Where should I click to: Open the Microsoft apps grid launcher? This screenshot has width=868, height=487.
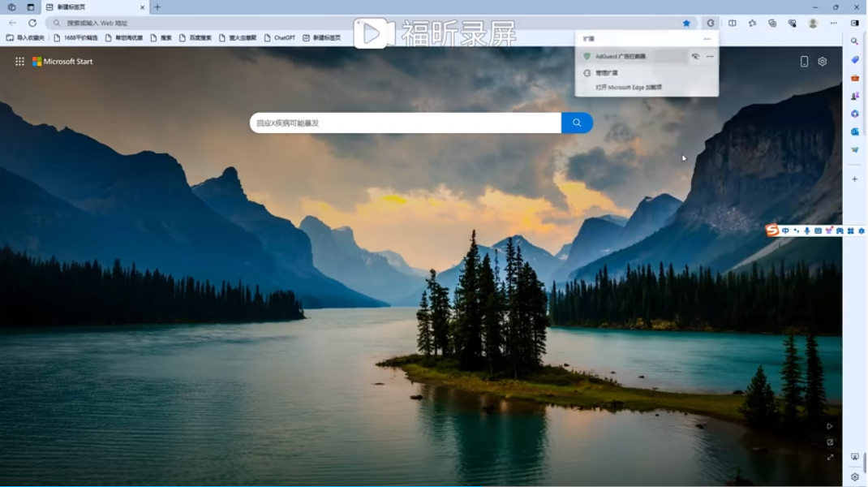20,62
